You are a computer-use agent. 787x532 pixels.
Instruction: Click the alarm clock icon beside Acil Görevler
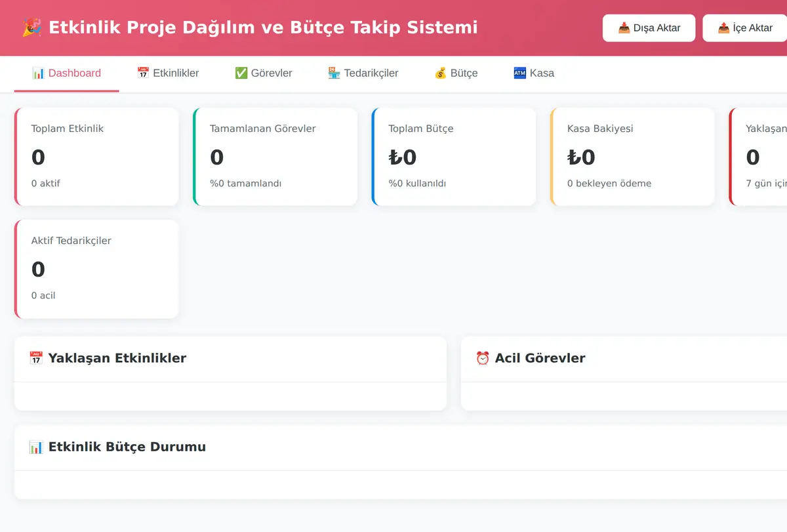(x=483, y=358)
